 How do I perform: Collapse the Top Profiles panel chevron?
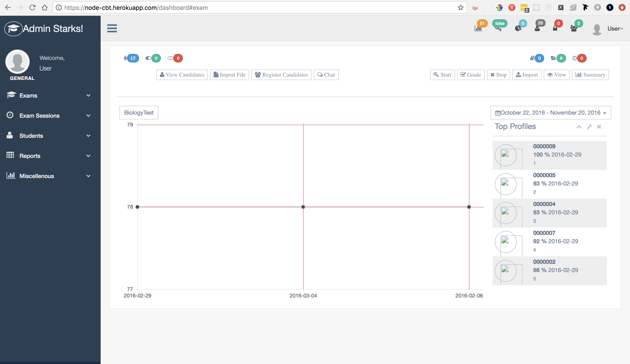[579, 127]
